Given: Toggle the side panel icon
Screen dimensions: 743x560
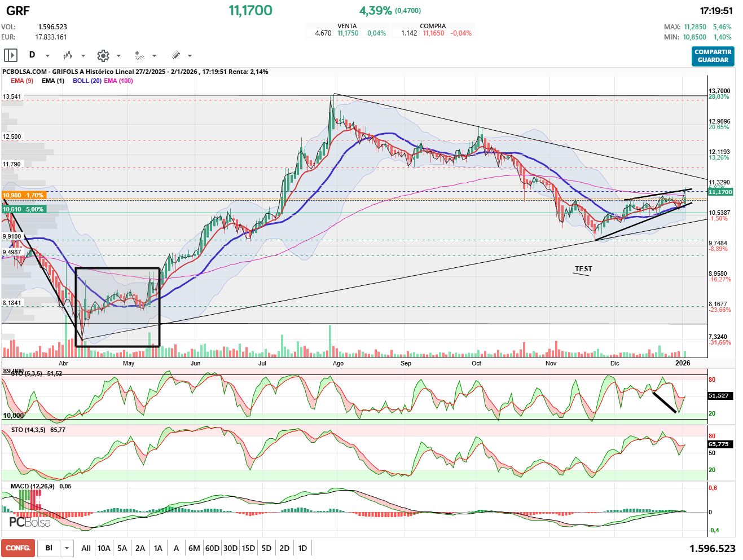Looking at the screenshot, I should [x=11, y=55].
